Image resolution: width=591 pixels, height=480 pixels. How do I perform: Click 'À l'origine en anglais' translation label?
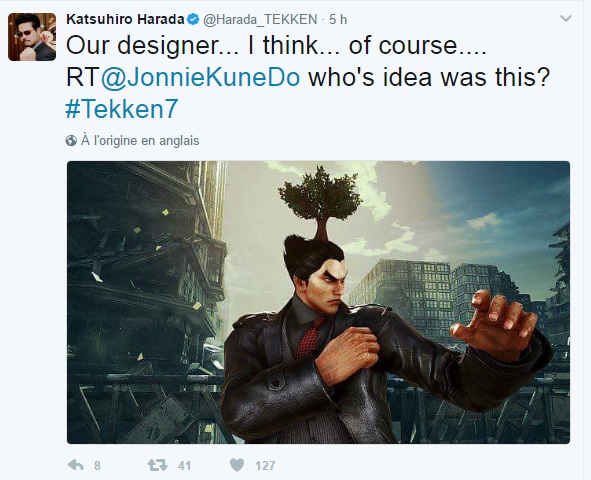[140, 141]
